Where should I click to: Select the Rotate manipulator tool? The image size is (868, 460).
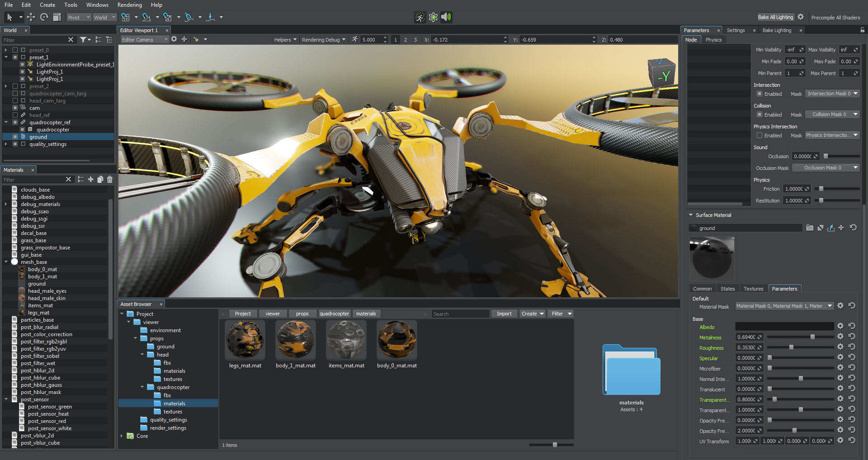click(44, 17)
